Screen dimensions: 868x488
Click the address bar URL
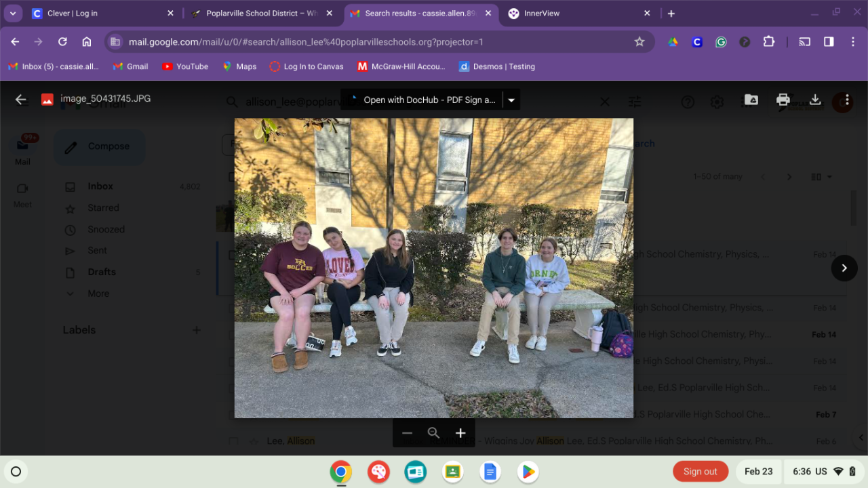click(306, 42)
